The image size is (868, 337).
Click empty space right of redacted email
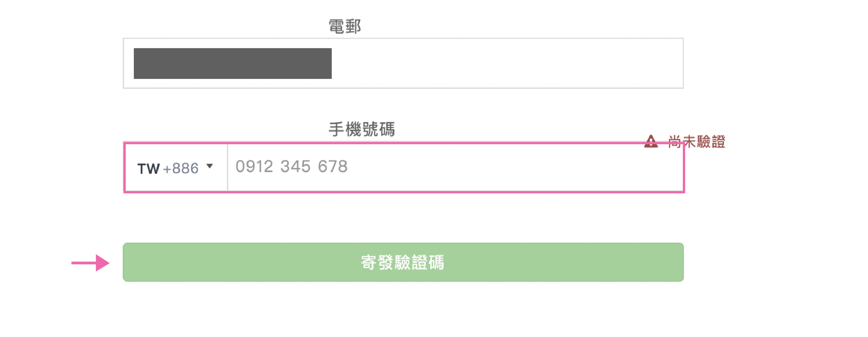[x=505, y=63]
